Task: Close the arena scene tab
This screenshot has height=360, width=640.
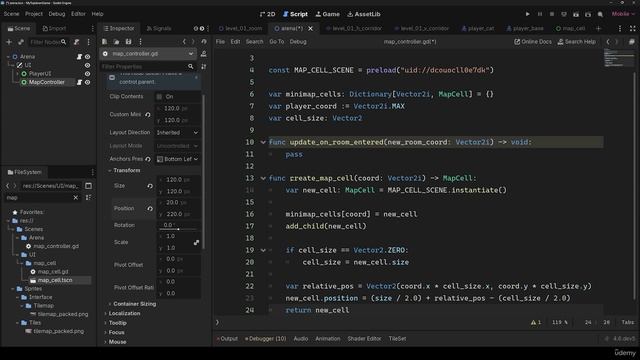Action: (x=311, y=29)
